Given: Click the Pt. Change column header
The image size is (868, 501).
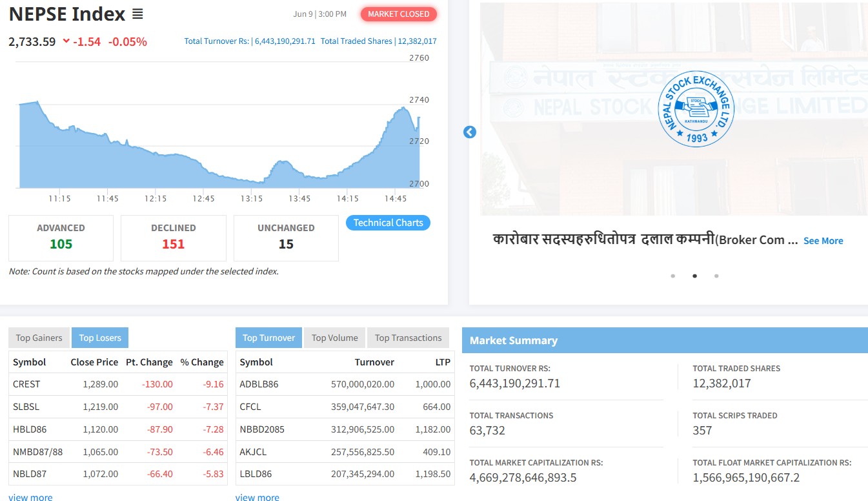Looking at the screenshot, I should [x=149, y=362].
